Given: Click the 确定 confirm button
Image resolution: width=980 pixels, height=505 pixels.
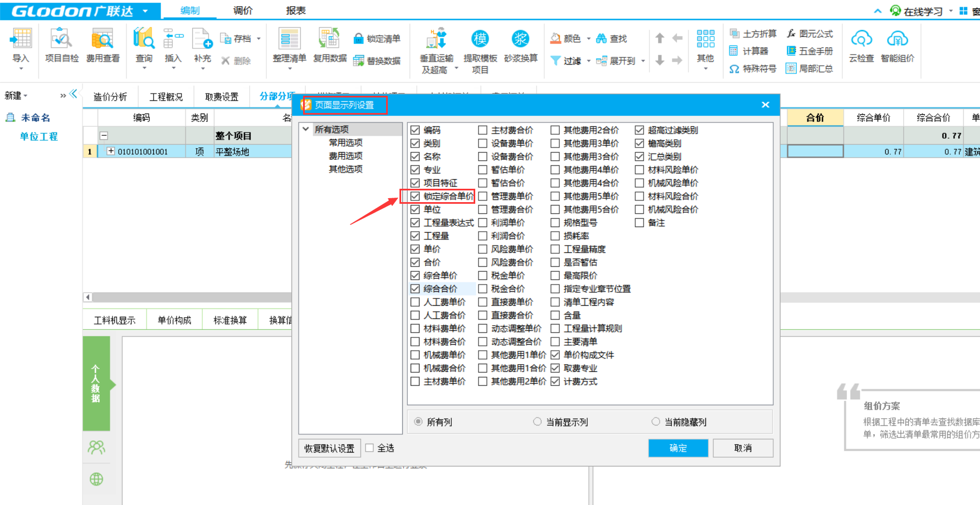Looking at the screenshot, I should [x=678, y=448].
